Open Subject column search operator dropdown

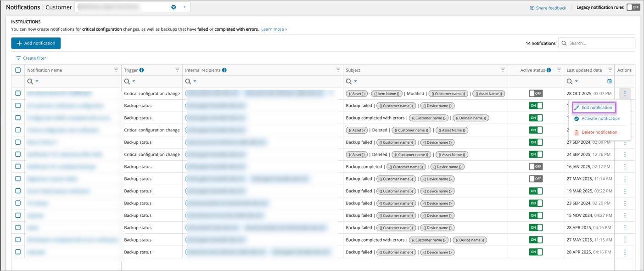click(x=355, y=81)
